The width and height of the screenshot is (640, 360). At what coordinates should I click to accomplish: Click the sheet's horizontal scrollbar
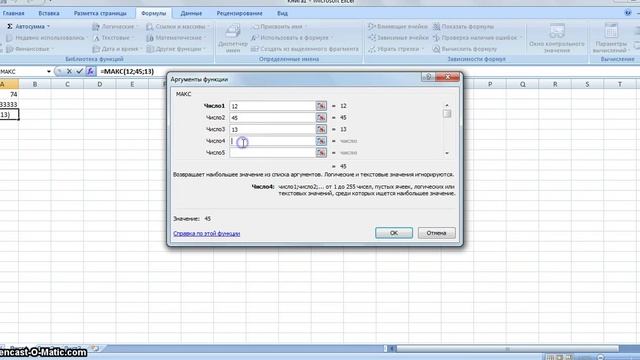507,349
